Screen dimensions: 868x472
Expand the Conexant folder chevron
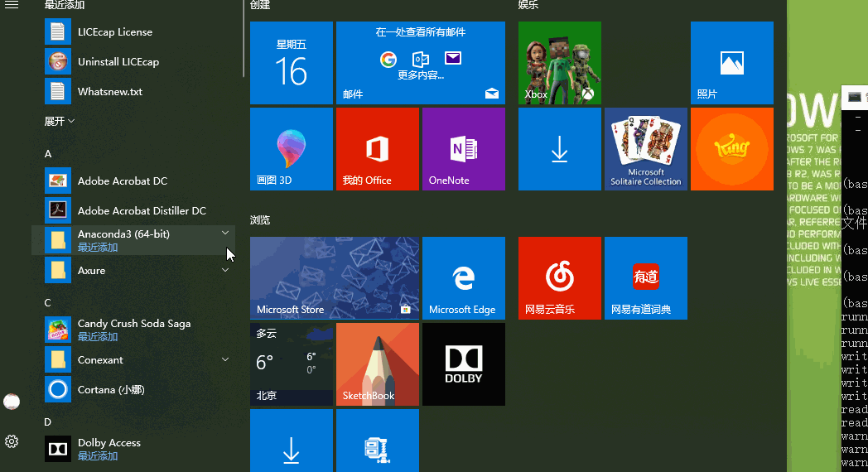coord(225,359)
